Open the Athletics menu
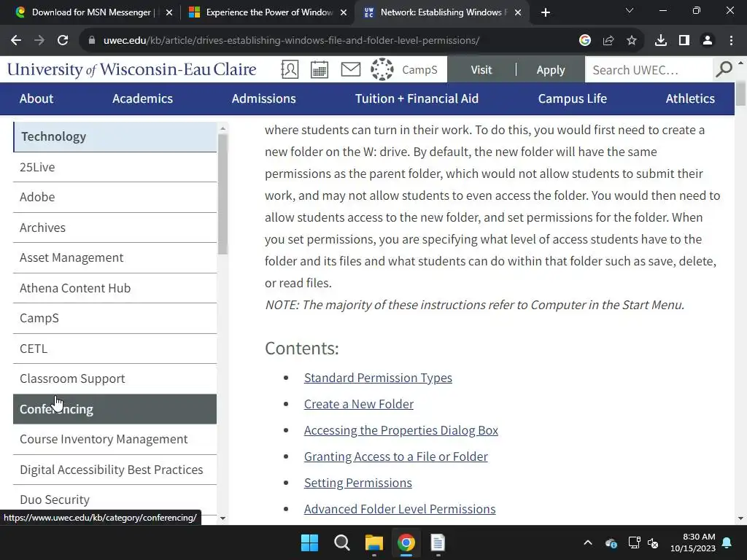Image resolution: width=747 pixels, height=560 pixels. point(690,98)
